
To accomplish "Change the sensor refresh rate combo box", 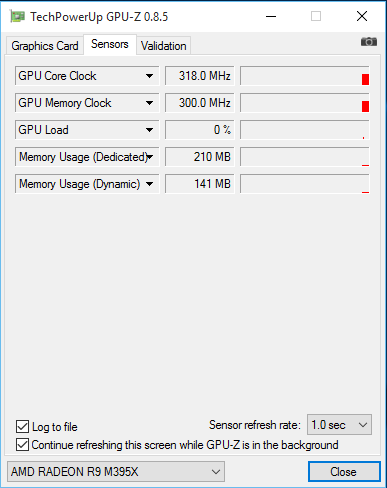I will tap(339, 425).
